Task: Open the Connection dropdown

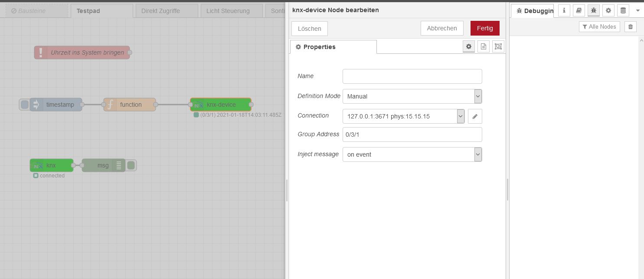Action: tap(461, 116)
